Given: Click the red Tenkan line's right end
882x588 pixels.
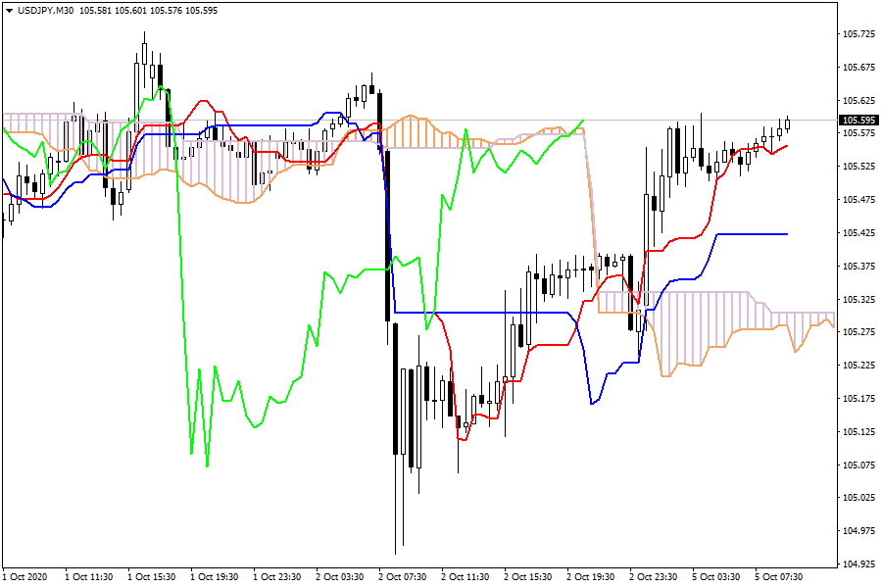Looking at the screenshot, I should coord(787,146).
